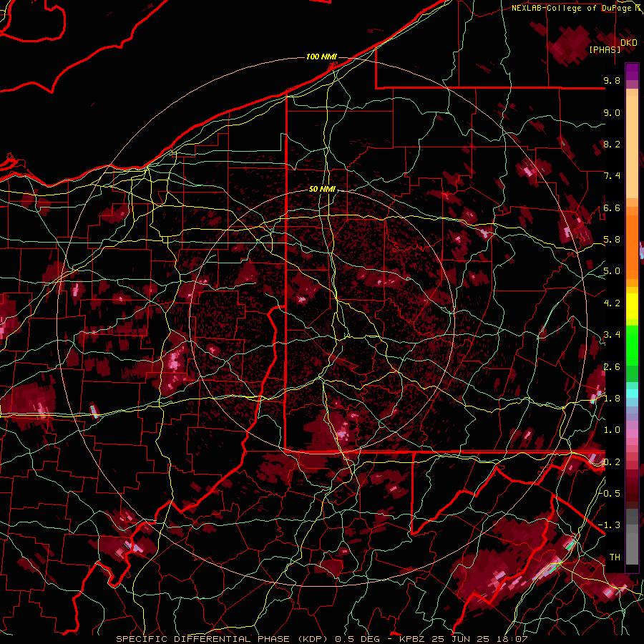Image resolution: width=644 pixels, height=644 pixels.
Task: Click the purple top segment of the color bar
Action: [632, 72]
